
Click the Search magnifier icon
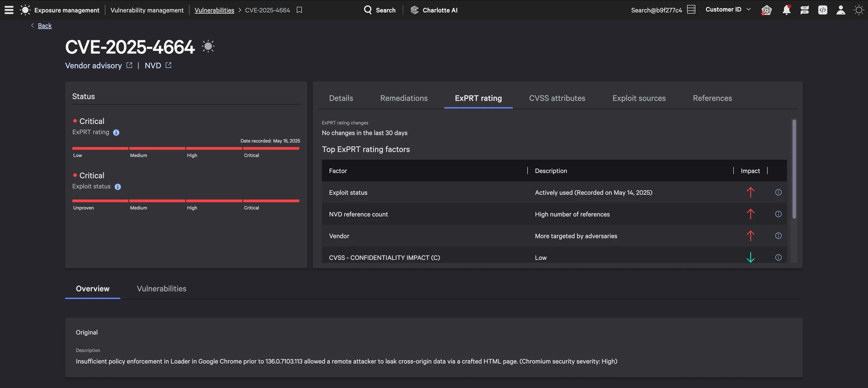(368, 10)
